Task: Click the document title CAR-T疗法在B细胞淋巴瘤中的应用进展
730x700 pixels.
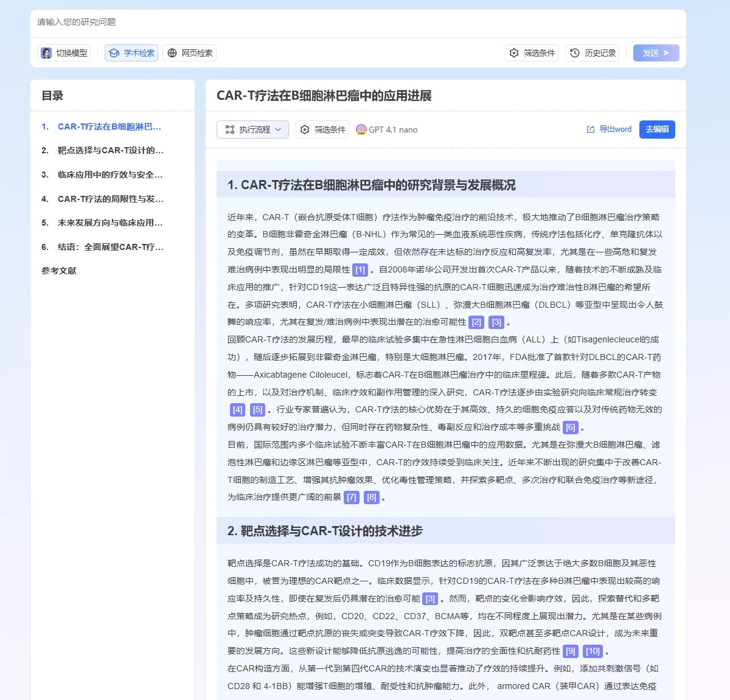Action: coord(324,95)
